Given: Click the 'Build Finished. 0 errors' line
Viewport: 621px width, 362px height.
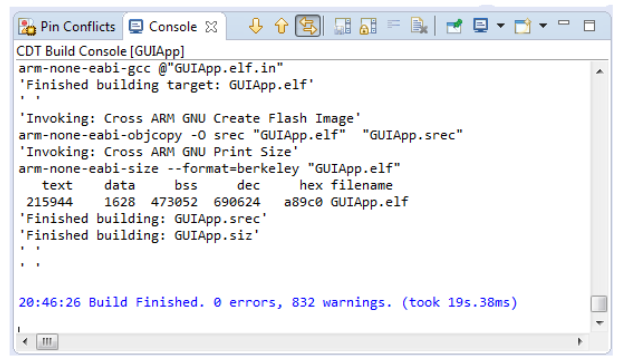Looking at the screenshot, I should click(268, 303).
